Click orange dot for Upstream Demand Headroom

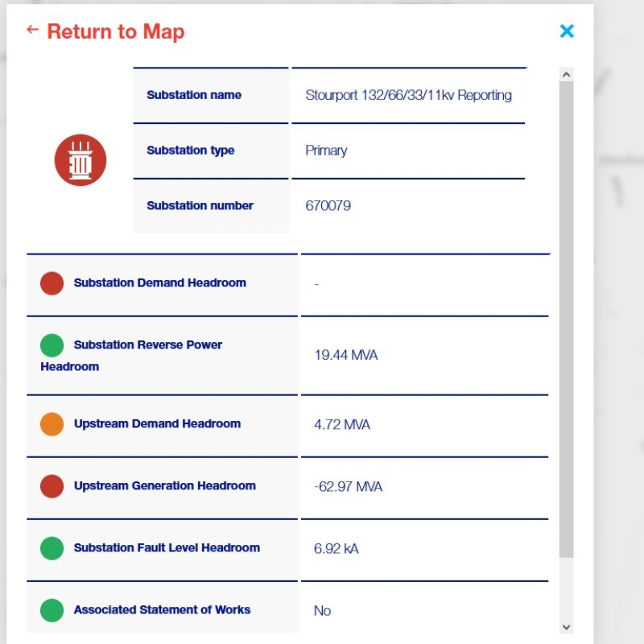[x=52, y=424]
